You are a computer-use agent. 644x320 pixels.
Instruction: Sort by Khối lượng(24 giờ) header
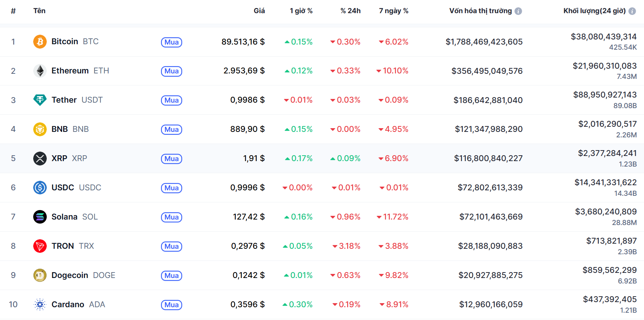tap(594, 11)
